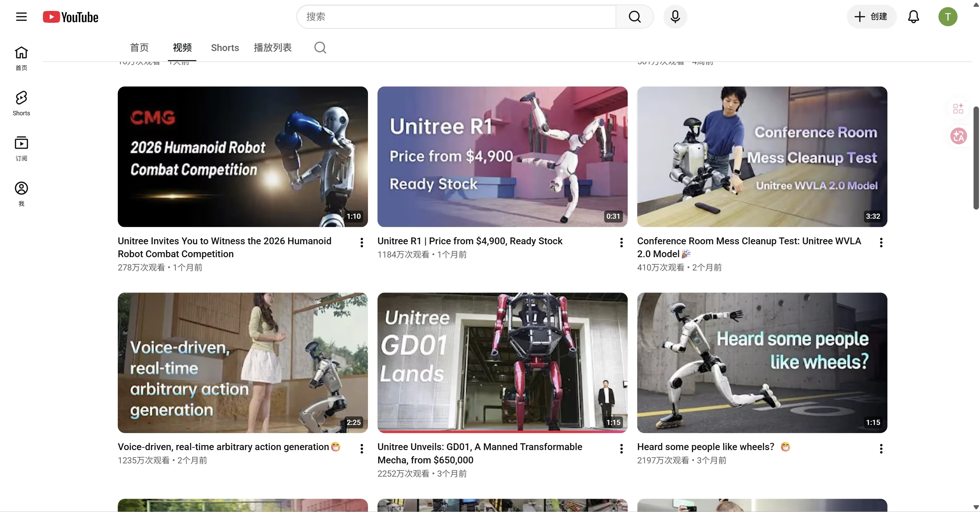Open more options for Unitree R1 video

pos(621,243)
